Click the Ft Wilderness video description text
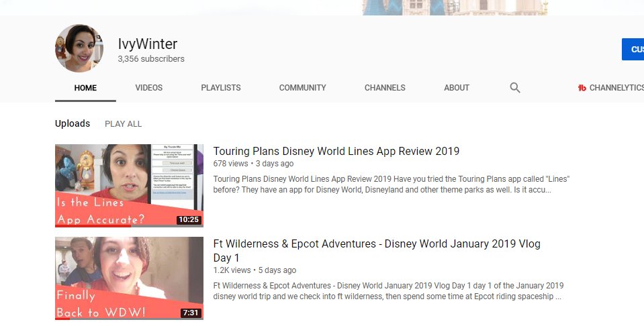This screenshot has width=644, height=326. [x=388, y=290]
